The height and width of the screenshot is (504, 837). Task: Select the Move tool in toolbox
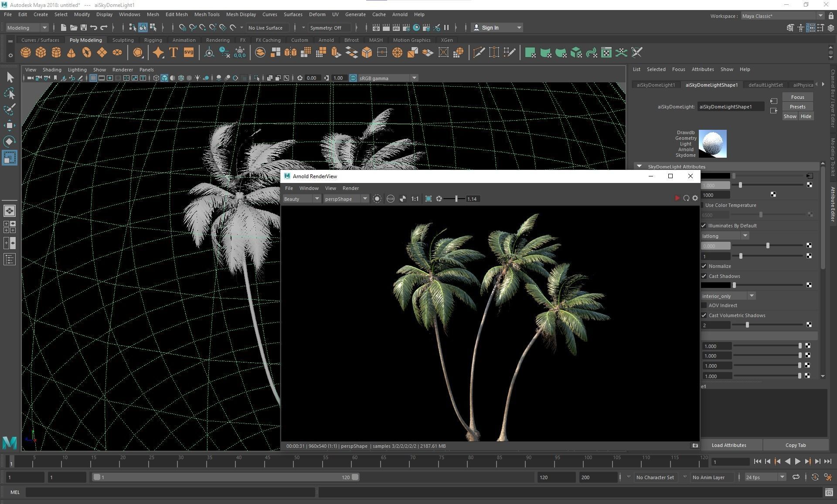(10, 125)
